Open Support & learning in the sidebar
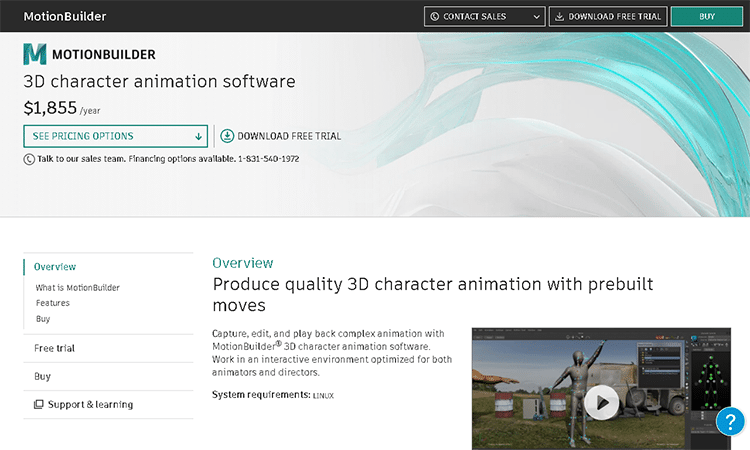 point(90,404)
